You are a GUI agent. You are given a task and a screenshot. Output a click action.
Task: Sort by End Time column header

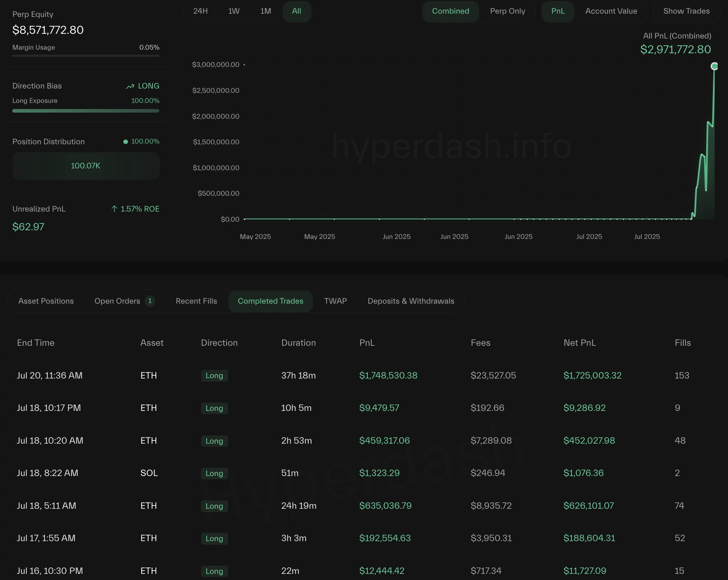(x=36, y=343)
